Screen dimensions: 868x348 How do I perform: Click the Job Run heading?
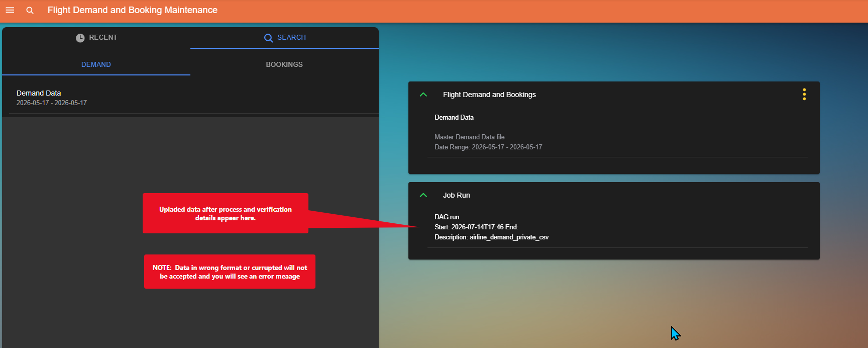coord(457,195)
